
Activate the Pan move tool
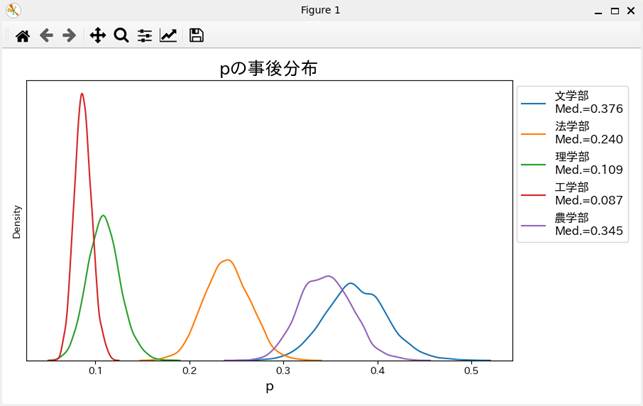97,35
